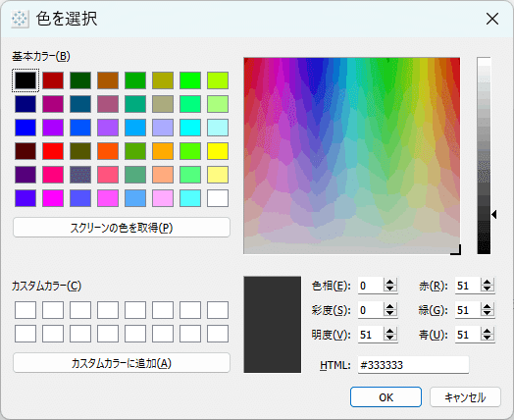The image size is (514, 420).
Task: Decrease the 緑(G) value with down arrow
Action: (x=488, y=314)
